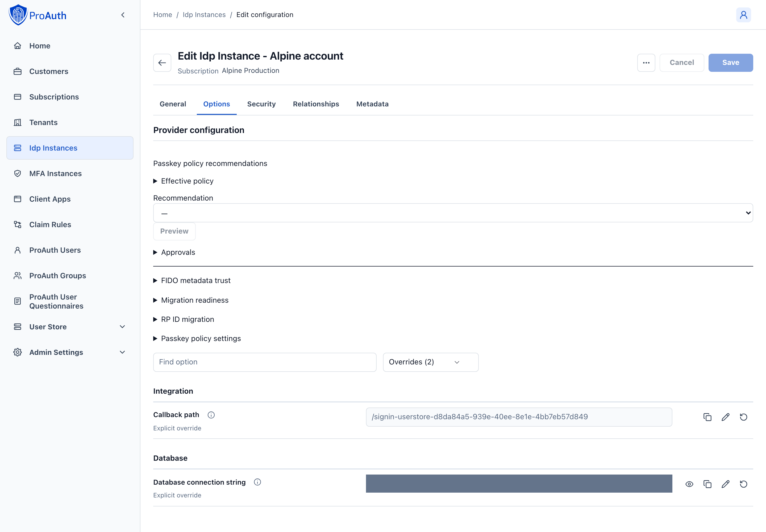The height and width of the screenshot is (532, 766).
Task: Show info tooltip for Callback path
Action: (x=211, y=415)
